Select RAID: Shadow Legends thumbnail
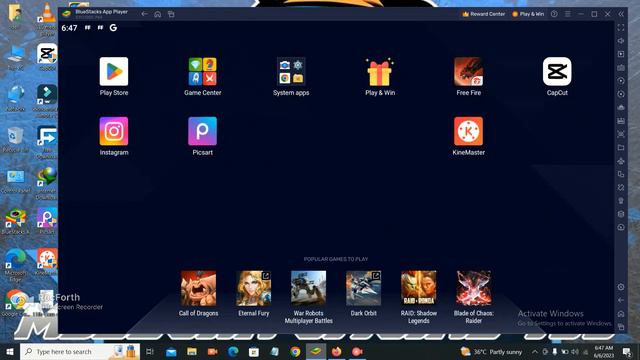 point(419,288)
